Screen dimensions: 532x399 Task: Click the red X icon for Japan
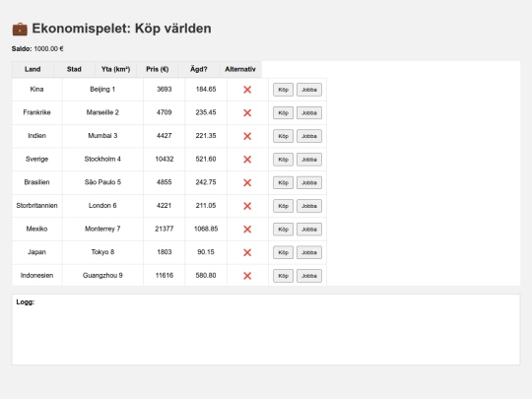[x=247, y=252]
